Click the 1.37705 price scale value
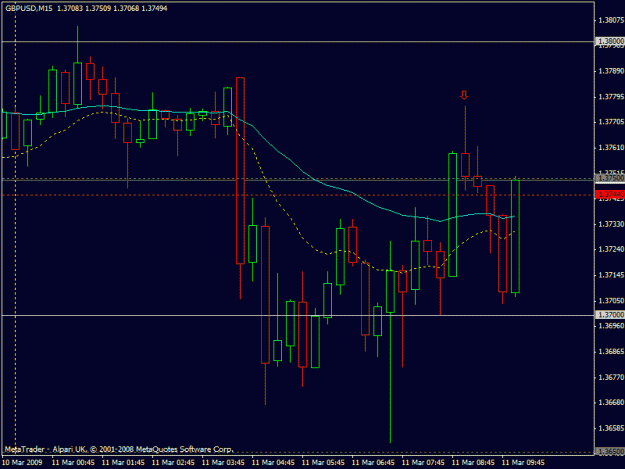Screen dimensions: 625x469 pos(611,122)
